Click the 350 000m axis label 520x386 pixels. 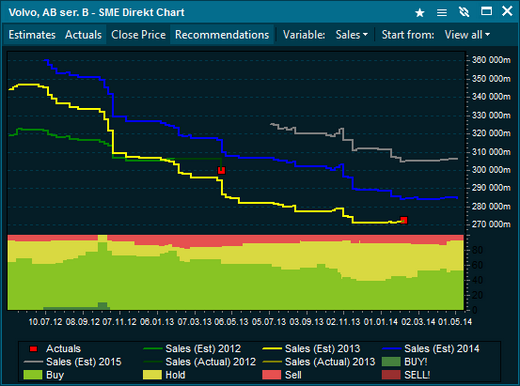pyautogui.click(x=491, y=79)
